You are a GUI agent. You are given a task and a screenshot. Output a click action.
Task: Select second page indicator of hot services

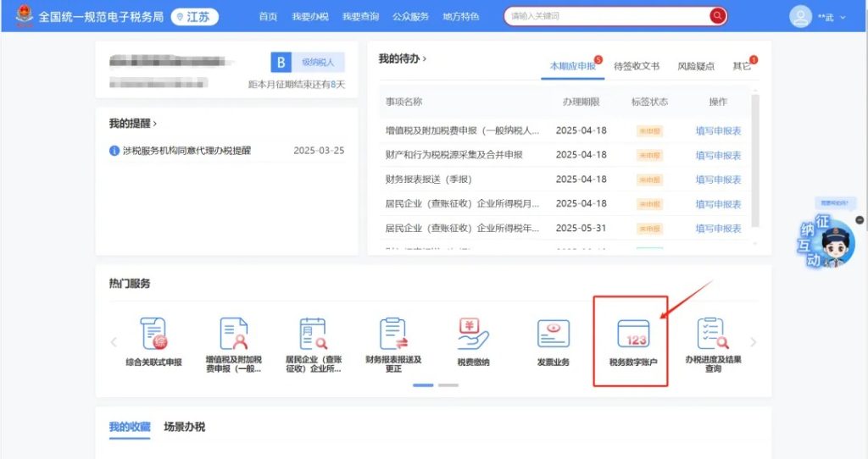tap(448, 385)
